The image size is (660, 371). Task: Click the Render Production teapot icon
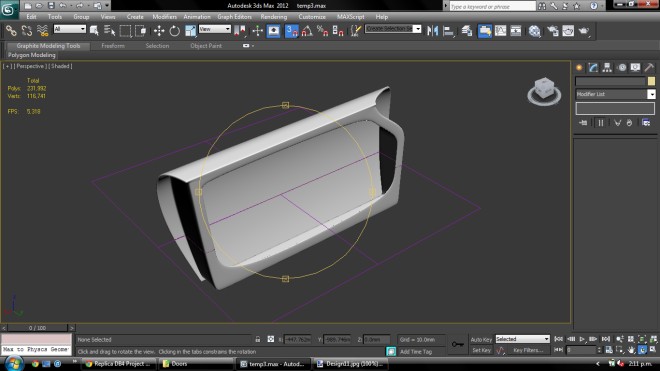click(x=584, y=31)
